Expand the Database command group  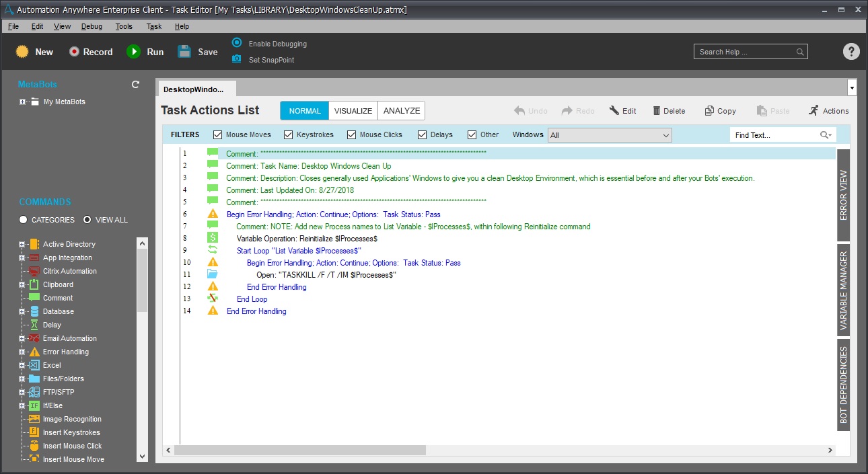click(x=22, y=311)
